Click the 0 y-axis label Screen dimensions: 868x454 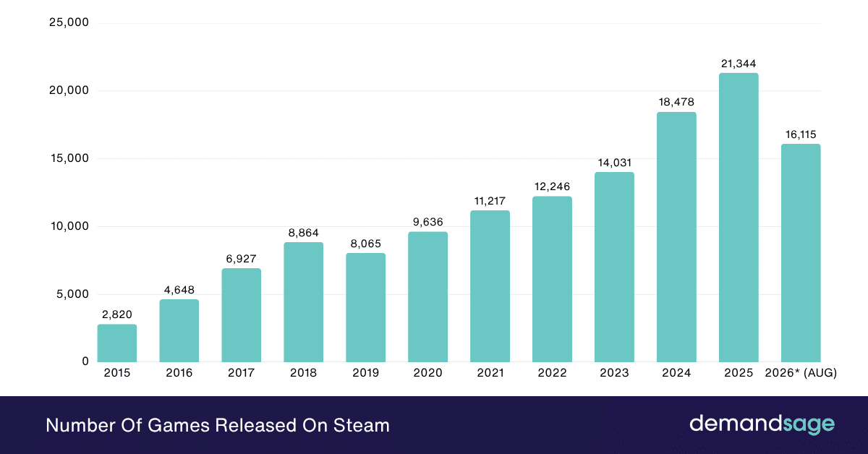85,361
